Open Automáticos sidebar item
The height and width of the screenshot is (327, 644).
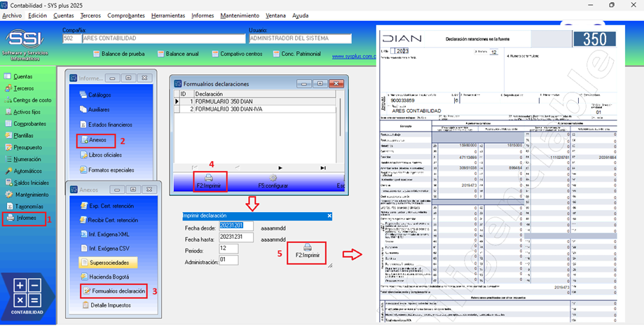tap(23, 171)
